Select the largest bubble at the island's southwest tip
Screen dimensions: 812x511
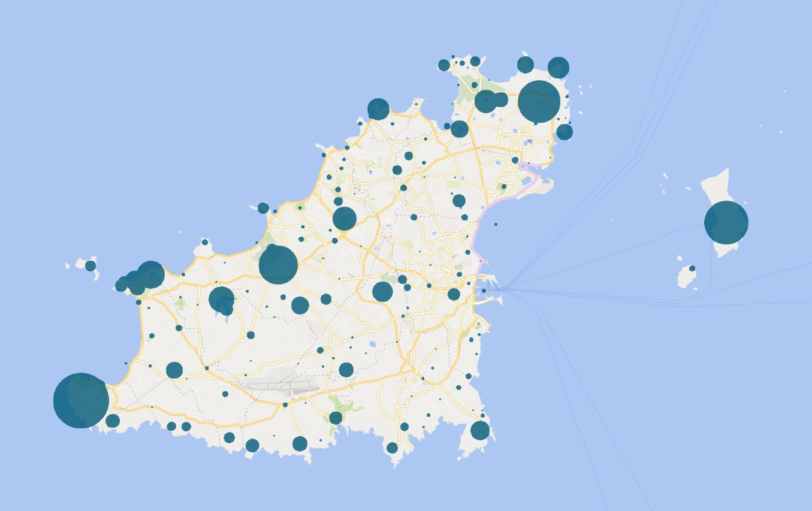(x=81, y=400)
